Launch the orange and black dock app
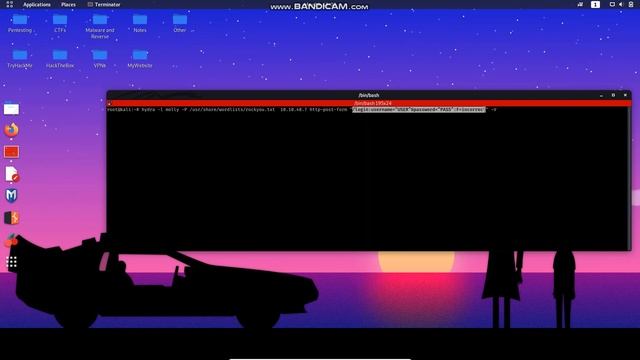The image size is (640, 360). point(11,218)
